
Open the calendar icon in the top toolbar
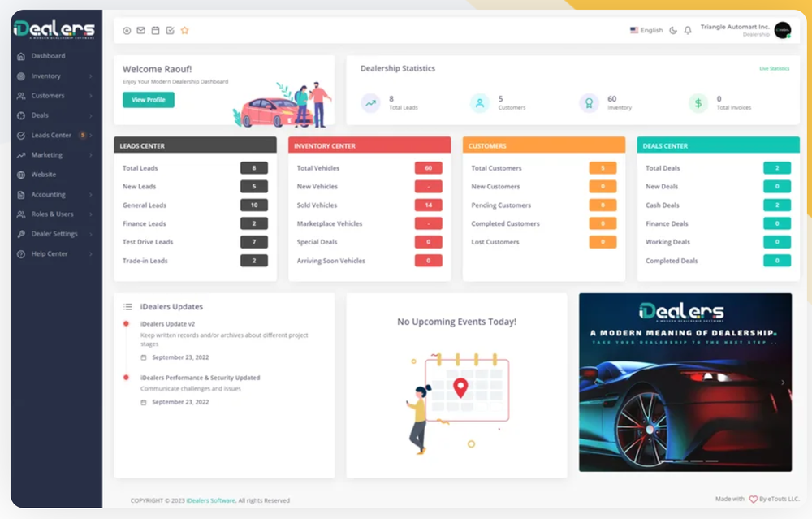[x=154, y=30]
